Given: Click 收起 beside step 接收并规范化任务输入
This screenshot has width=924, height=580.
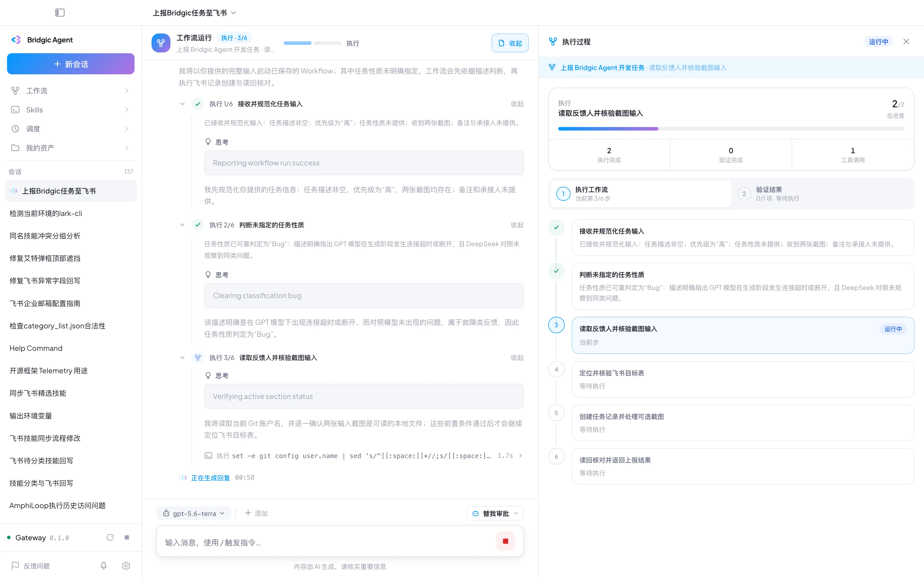Looking at the screenshot, I should [x=517, y=104].
